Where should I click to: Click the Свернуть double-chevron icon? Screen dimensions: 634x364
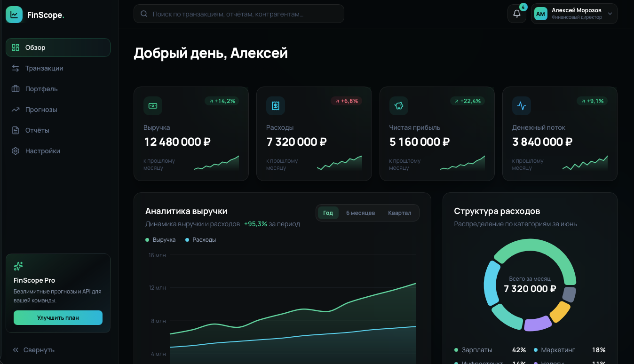[16, 350]
